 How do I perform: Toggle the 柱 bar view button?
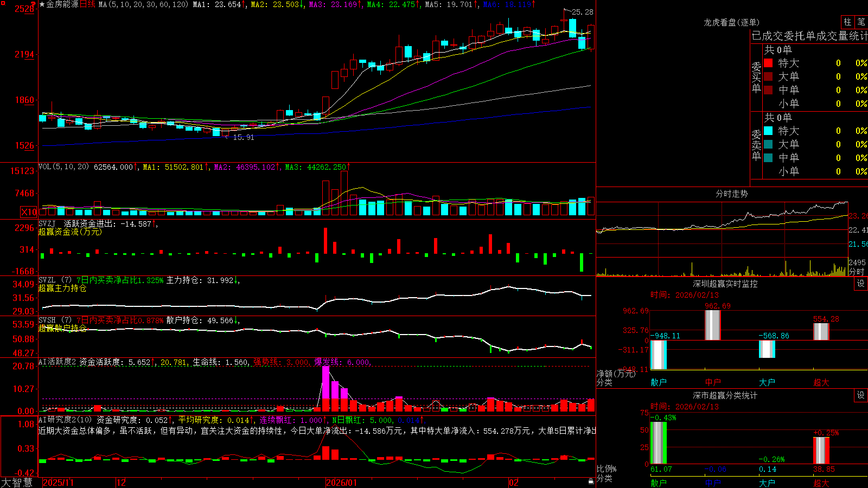click(x=847, y=22)
